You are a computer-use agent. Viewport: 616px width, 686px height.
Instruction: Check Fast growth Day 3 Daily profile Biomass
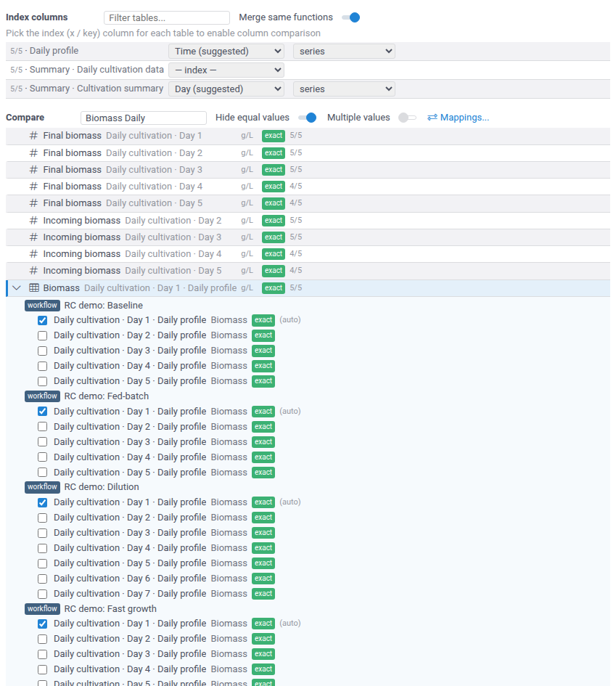42,655
